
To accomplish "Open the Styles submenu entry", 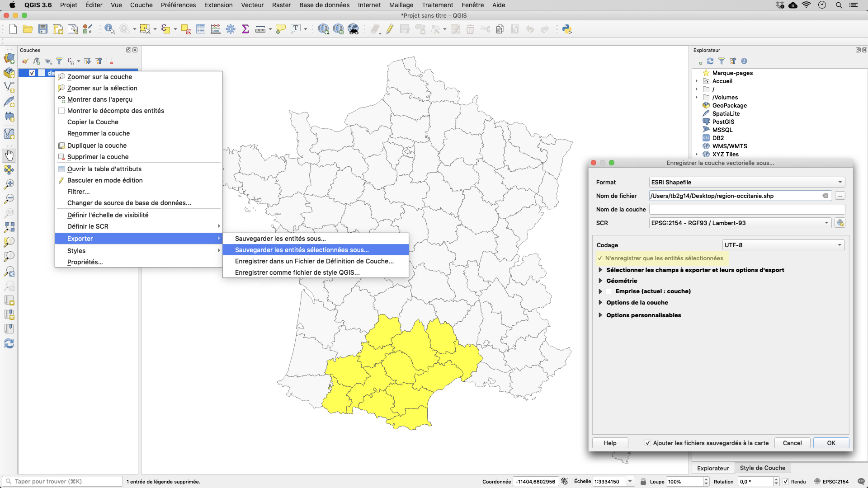I will [138, 251].
